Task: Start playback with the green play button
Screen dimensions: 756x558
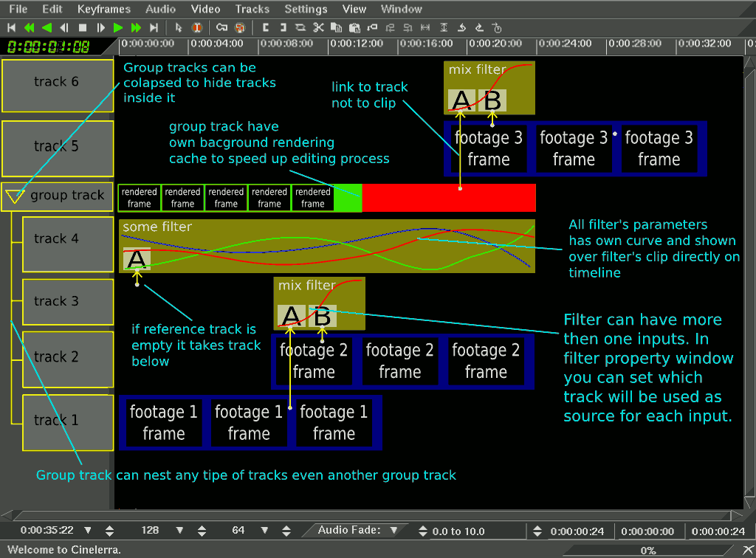Action: click(x=117, y=27)
